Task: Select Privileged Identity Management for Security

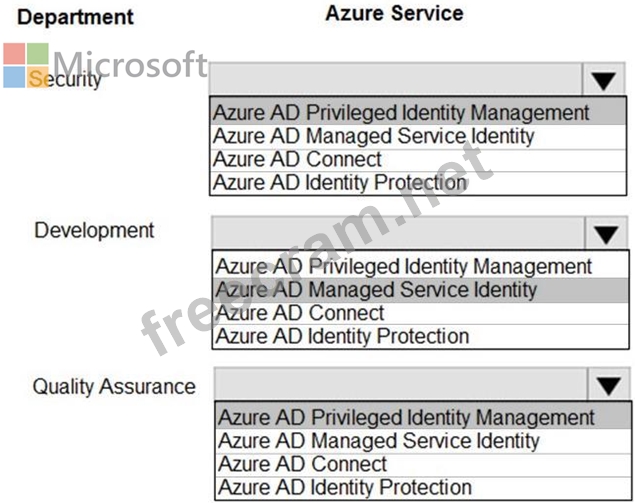Action: pos(418,112)
